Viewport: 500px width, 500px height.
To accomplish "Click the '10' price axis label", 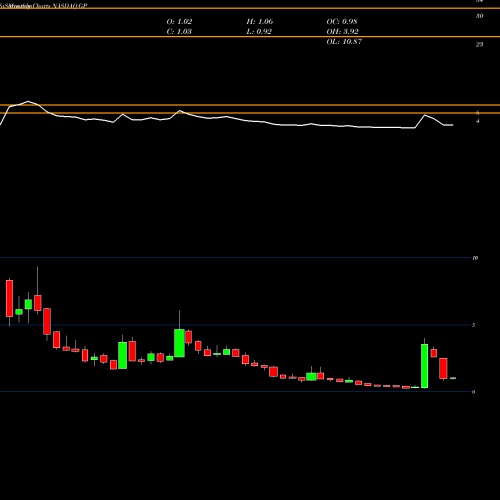I will pos(475,258).
